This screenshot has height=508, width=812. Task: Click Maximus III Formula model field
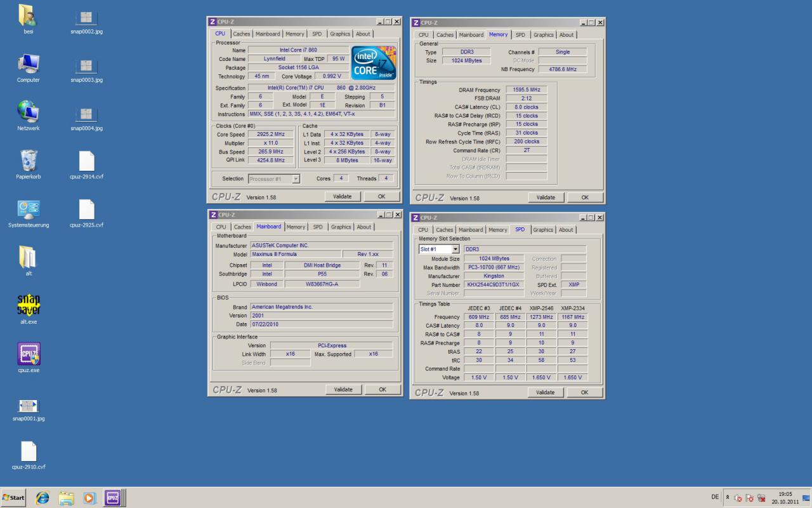pyautogui.click(x=295, y=254)
